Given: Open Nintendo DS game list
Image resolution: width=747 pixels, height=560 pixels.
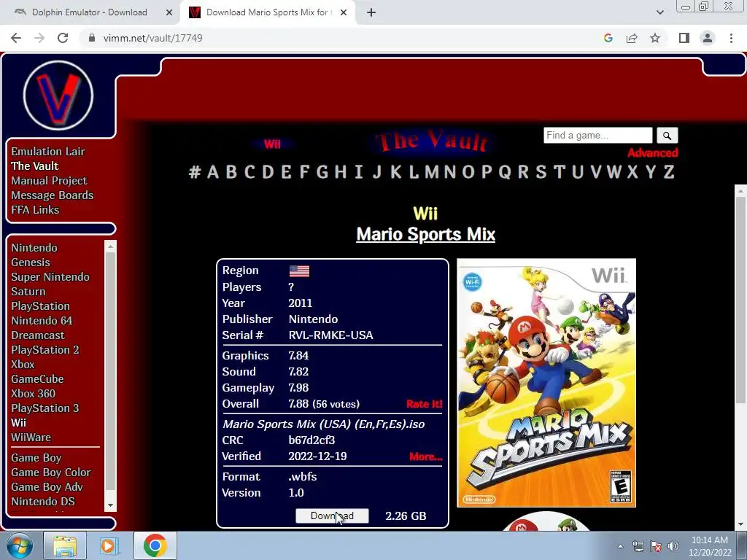Looking at the screenshot, I should [43, 502].
